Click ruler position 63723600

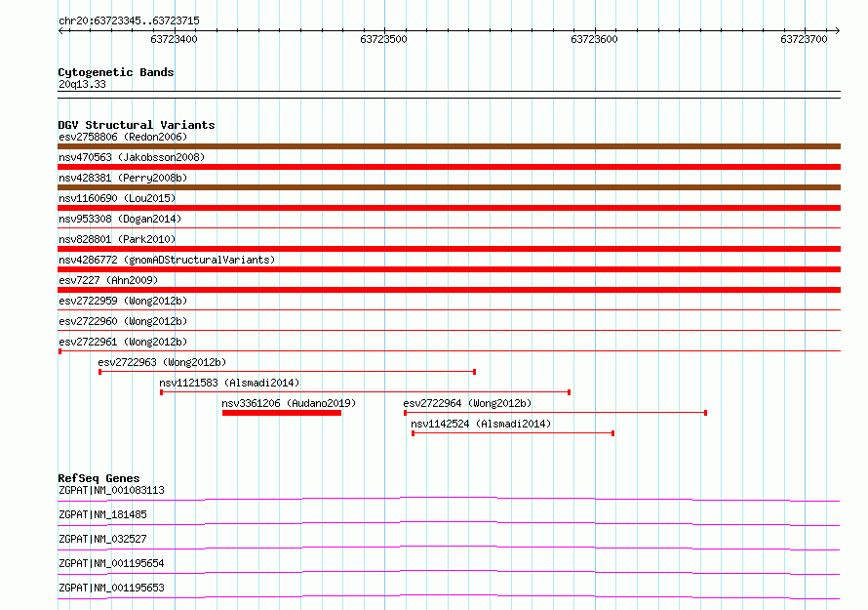594,39
